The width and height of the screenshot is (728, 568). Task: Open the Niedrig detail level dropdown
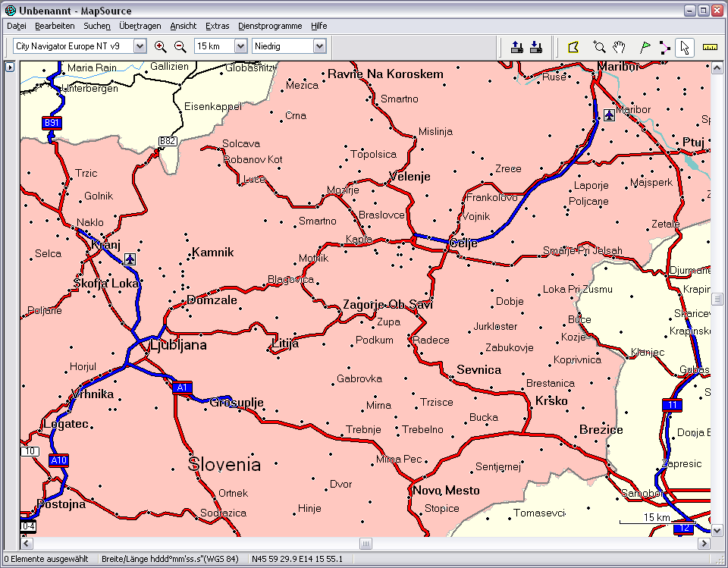(x=319, y=46)
